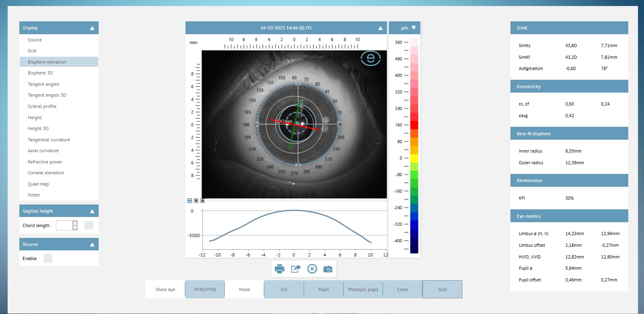Click the double up-chevron icon above the graph

click(203, 200)
